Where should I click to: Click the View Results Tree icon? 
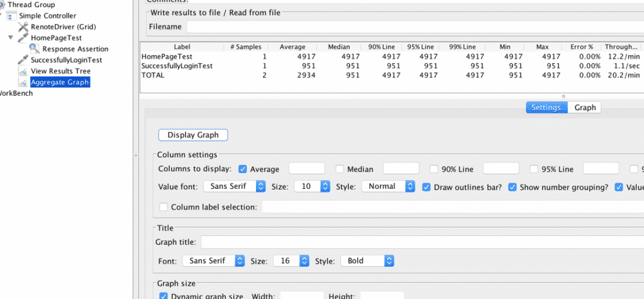[23, 71]
